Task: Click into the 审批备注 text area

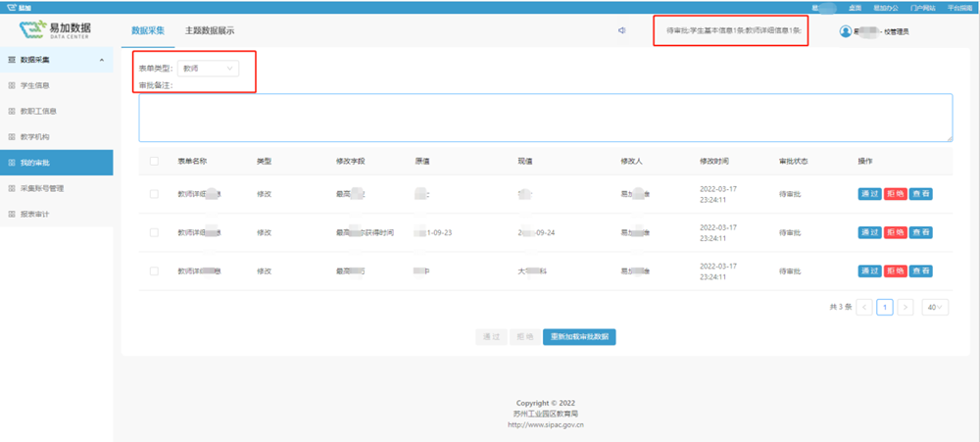Action: tap(546, 119)
